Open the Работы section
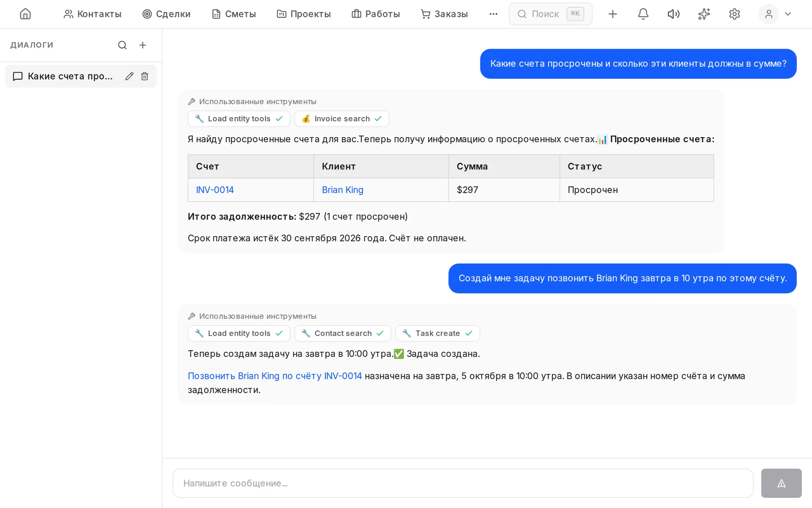 (376, 14)
